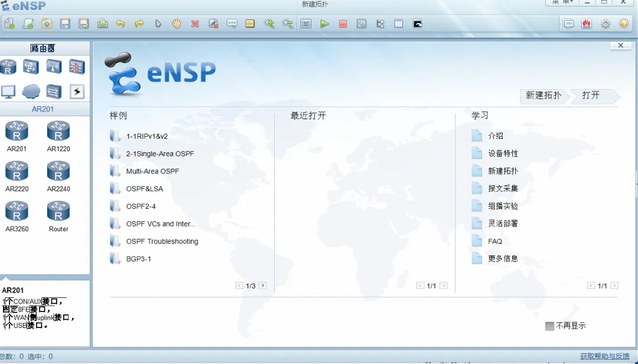
Task: Zoom in with the magnifier plus icon
Action: (269, 24)
